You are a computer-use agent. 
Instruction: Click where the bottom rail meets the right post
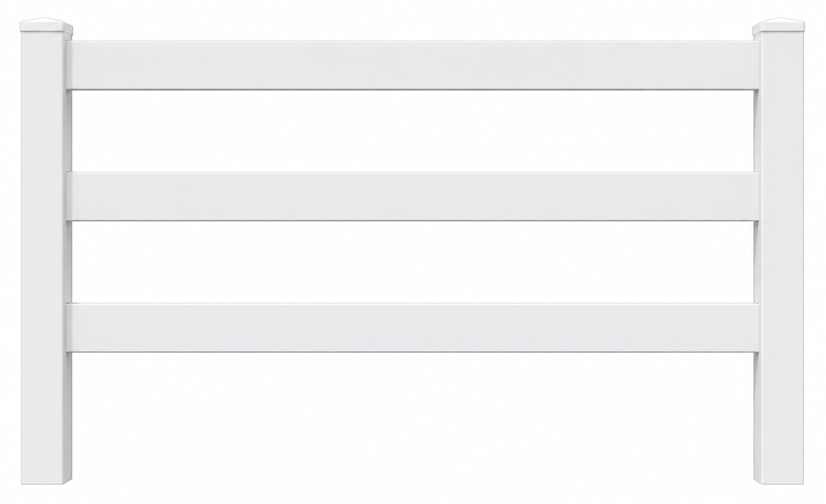tap(757, 328)
